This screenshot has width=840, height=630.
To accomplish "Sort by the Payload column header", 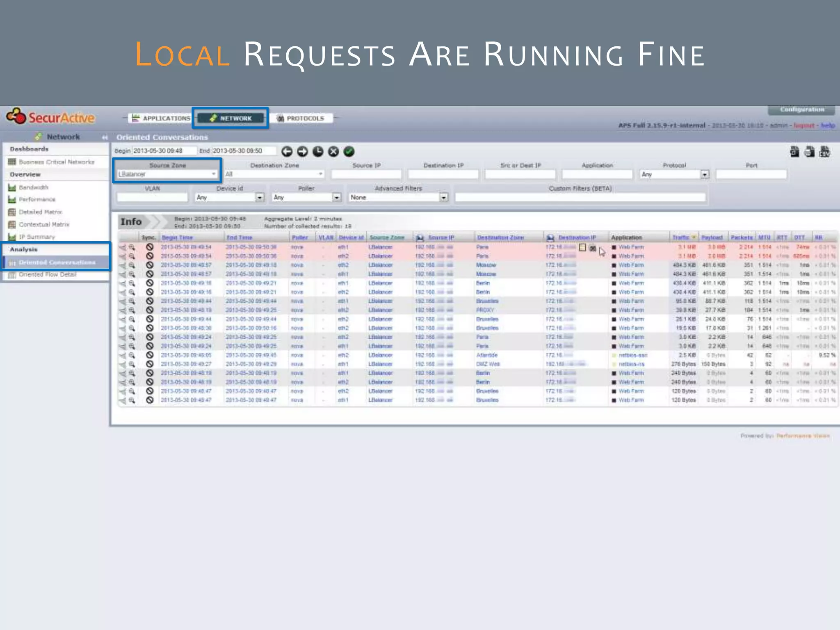I will click(712, 238).
